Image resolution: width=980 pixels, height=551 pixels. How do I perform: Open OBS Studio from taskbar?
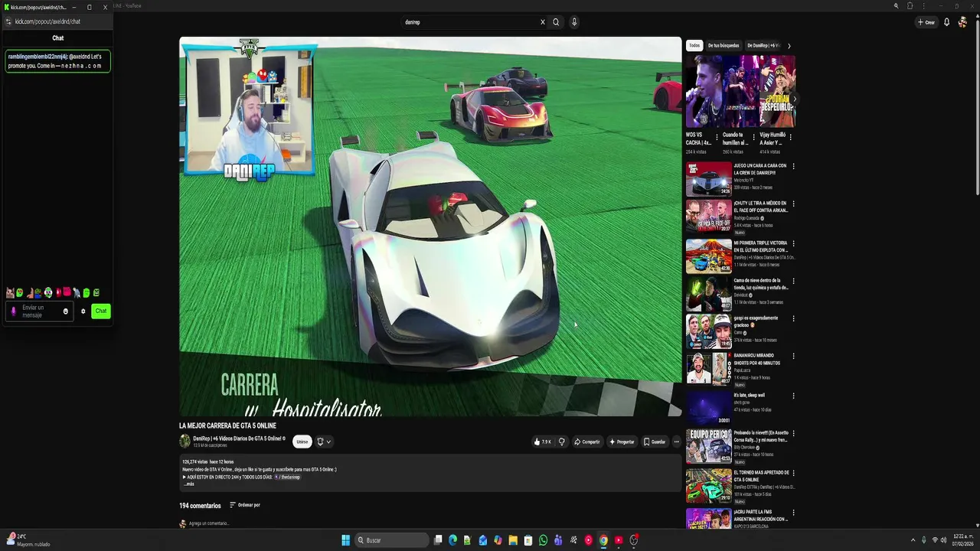[x=633, y=540]
